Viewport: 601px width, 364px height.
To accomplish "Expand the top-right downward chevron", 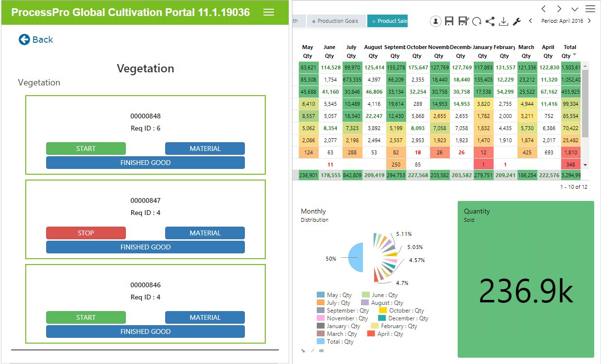I will tap(575, 9).
